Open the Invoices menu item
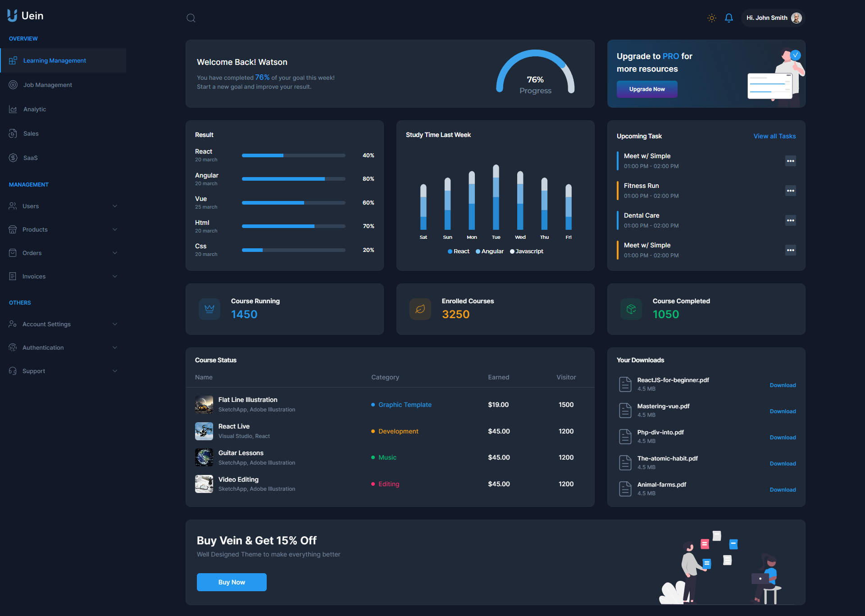This screenshot has height=616, width=865. (34, 276)
